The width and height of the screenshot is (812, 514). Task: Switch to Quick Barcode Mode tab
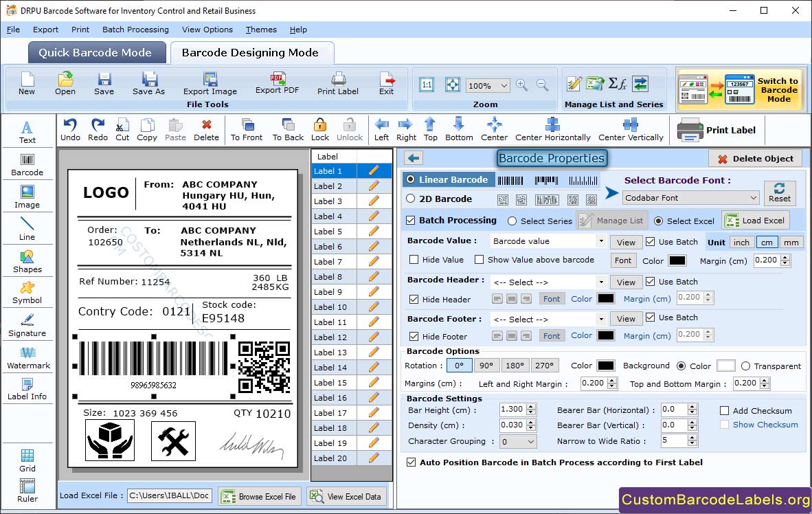tap(96, 53)
